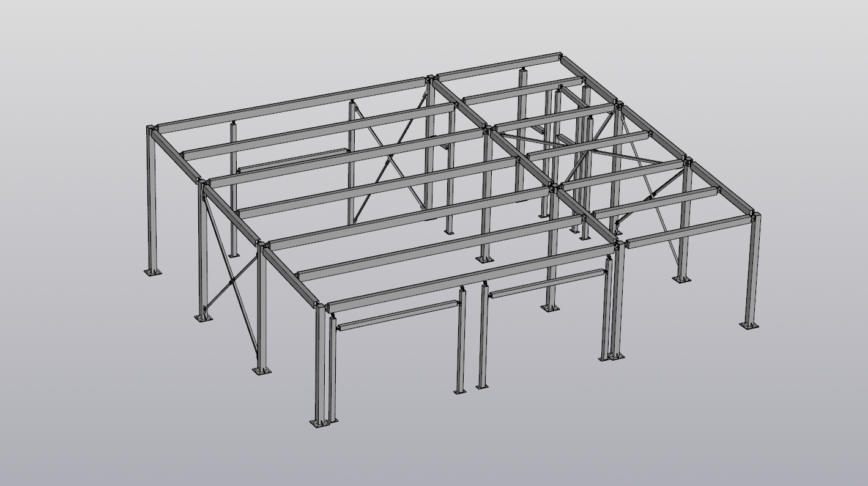This screenshot has width=868, height=486.
Task: Select the top rear beam of right bay
Action: pos(499,67)
